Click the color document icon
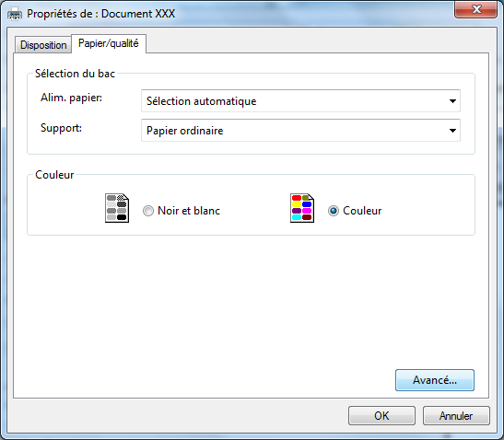This screenshot has height=440, width=504. (302, 208)
